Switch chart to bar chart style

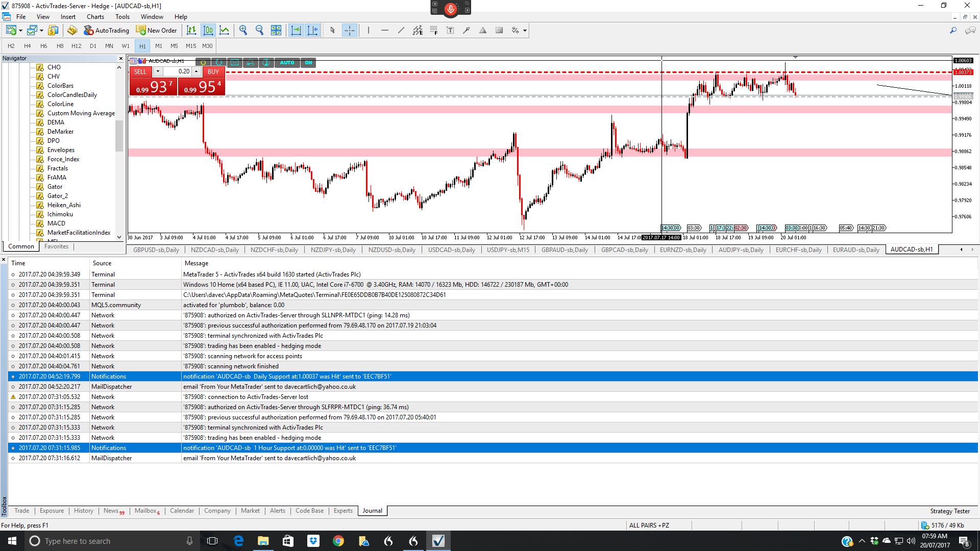191,31
